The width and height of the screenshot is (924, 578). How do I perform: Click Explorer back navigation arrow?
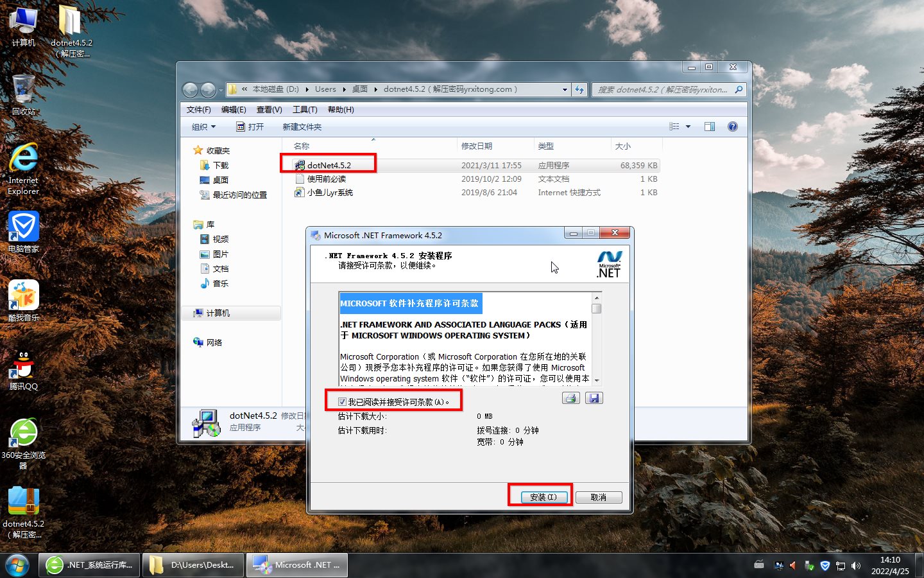[190, 90]
